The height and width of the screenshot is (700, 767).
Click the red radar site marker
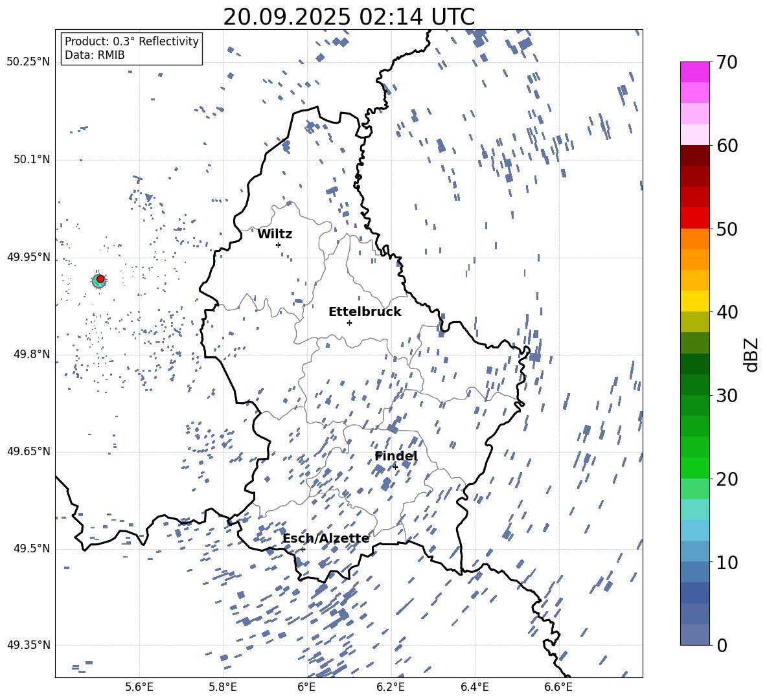coord(100,279)
